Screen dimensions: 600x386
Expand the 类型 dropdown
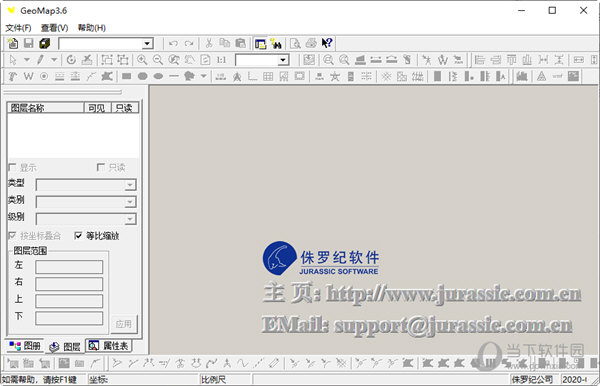click(x=130, y=185)
